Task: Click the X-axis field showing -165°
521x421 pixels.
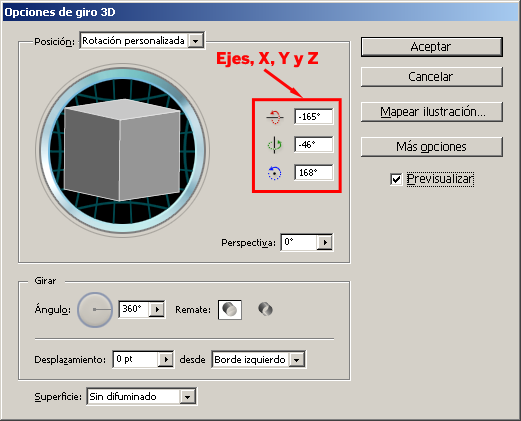Action: click(313, 117)
